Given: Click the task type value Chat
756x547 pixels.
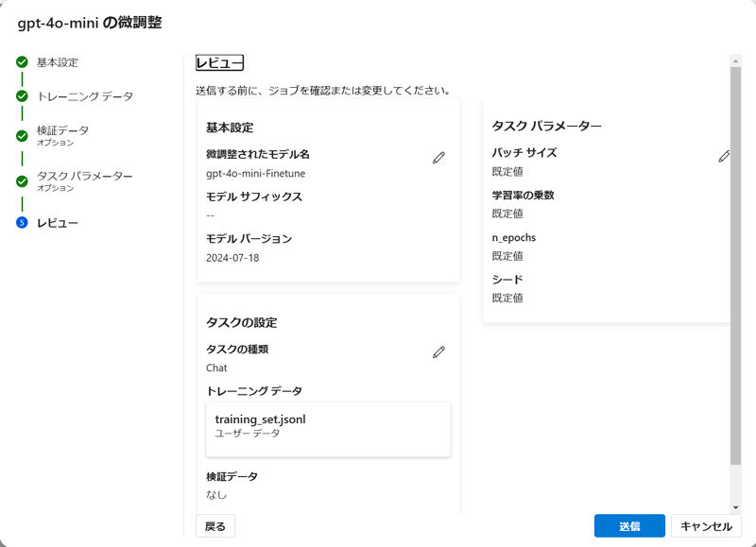Looking at the screenshot, I should tap(216, 368).
